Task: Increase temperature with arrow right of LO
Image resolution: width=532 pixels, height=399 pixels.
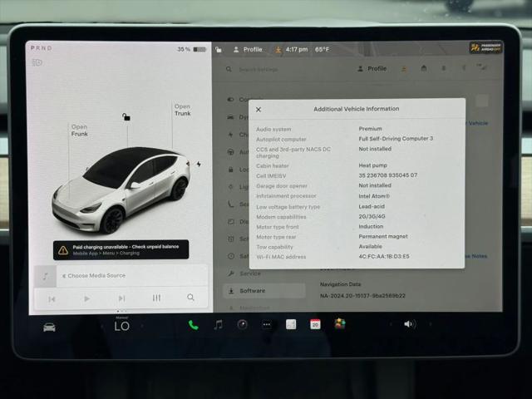Action: [142, 327]
